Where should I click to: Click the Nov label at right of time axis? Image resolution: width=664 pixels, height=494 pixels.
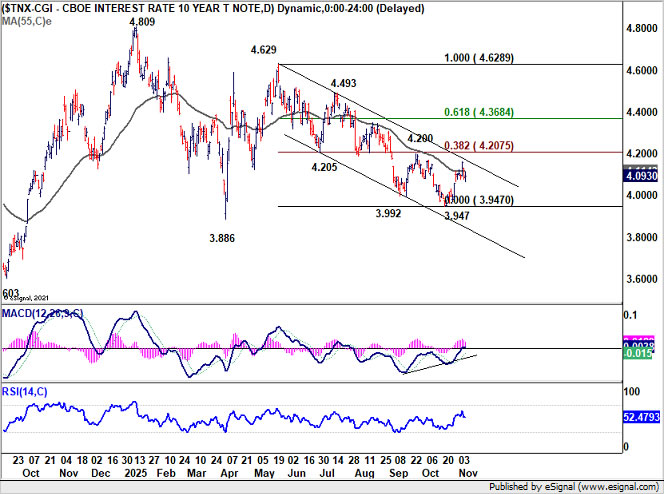(x=468, y=473)
